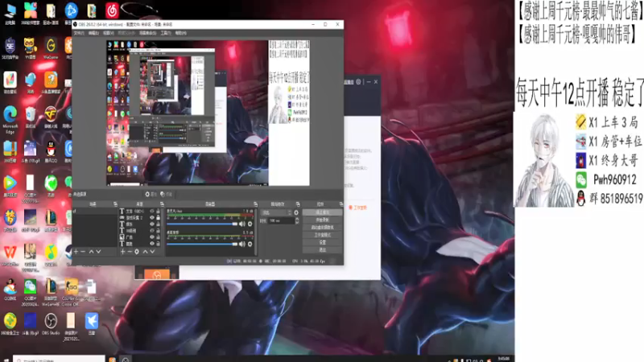
Task: Open settings gear in background window titlebar
Action: tap(358, 82)
